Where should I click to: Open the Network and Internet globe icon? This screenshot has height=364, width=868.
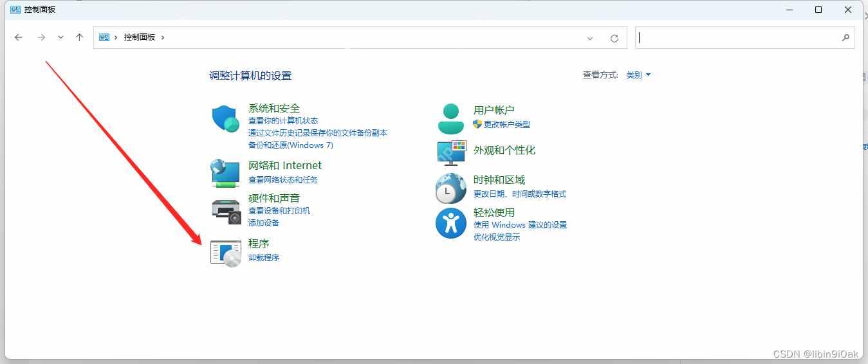[x=226, y=173]
